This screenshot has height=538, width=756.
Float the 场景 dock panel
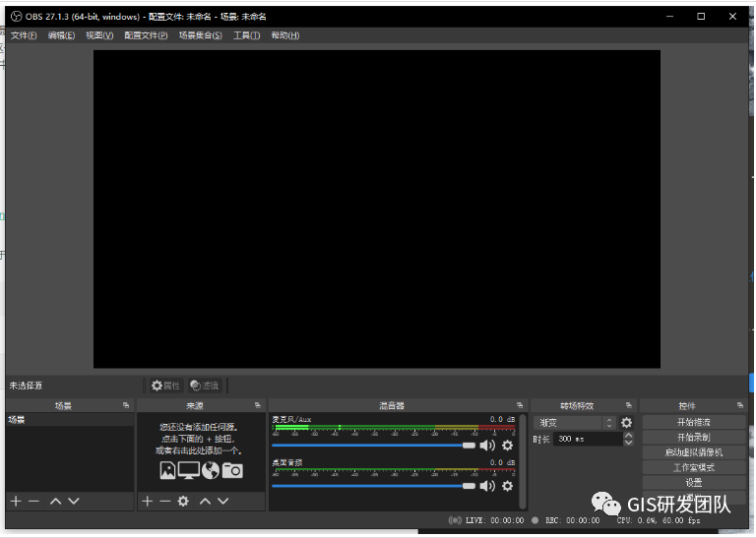pos(126,405)
